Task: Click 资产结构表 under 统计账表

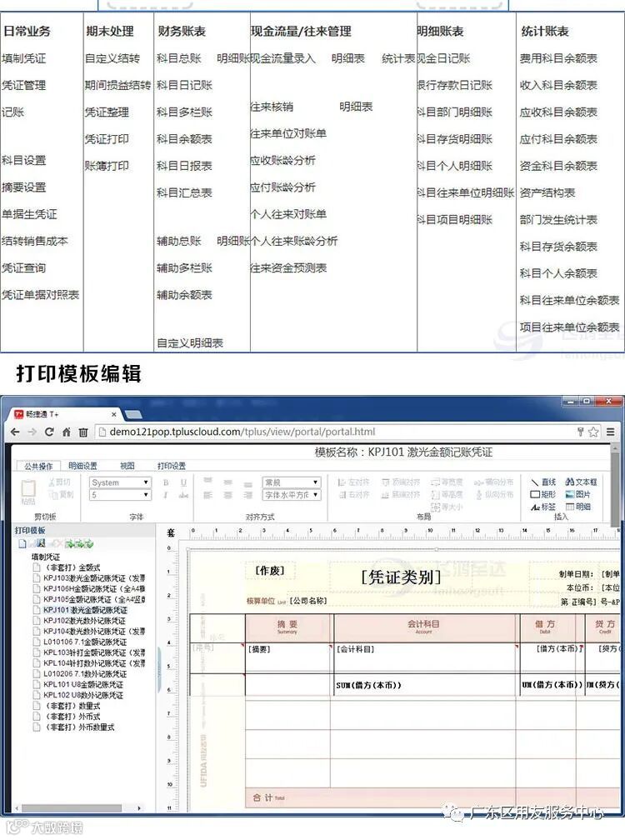Action: click(x=547, y=192)
